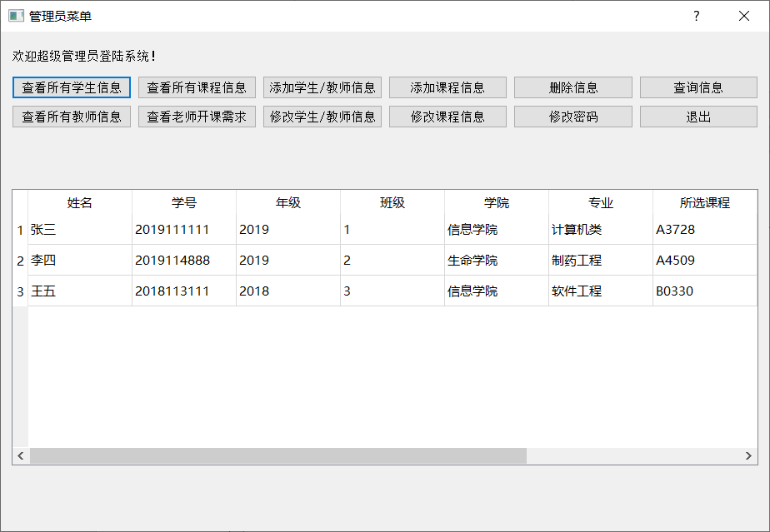Click course code A3728
The height and width of the screenshot is (532, 770).
coord(705,229)
